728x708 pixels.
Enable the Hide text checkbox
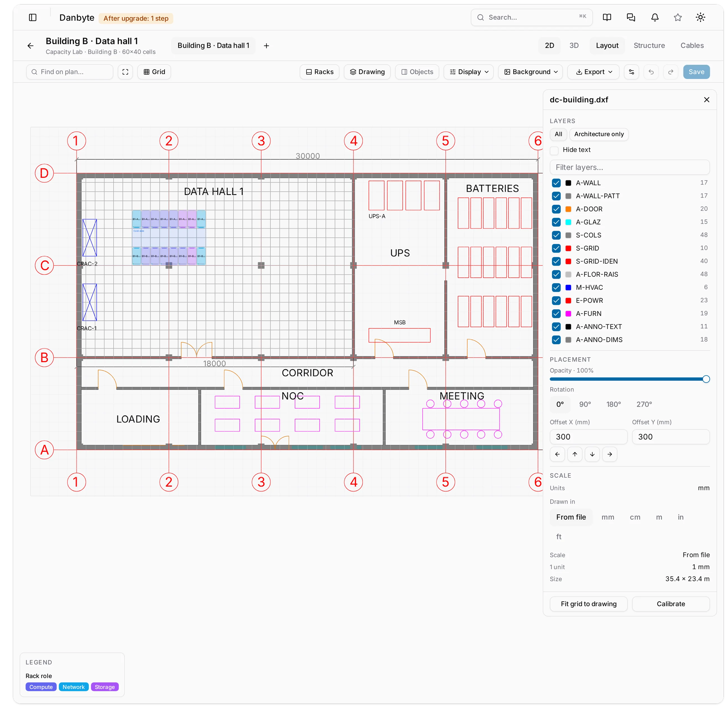click(554, 150)
